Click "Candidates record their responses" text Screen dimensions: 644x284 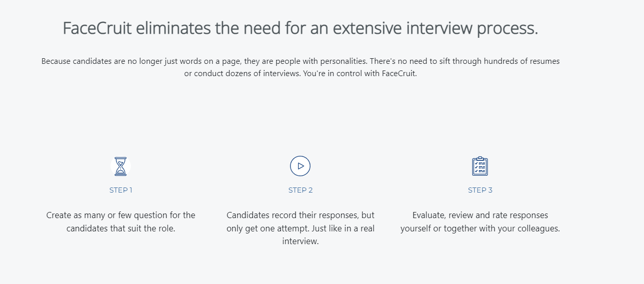tap(300, 216)
